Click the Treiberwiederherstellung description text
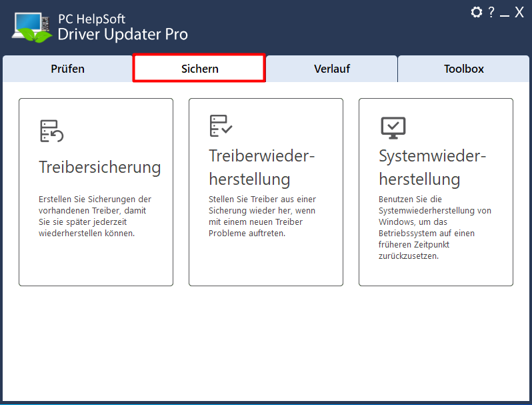Screen dimensions: 532x405 coord(262,216)
